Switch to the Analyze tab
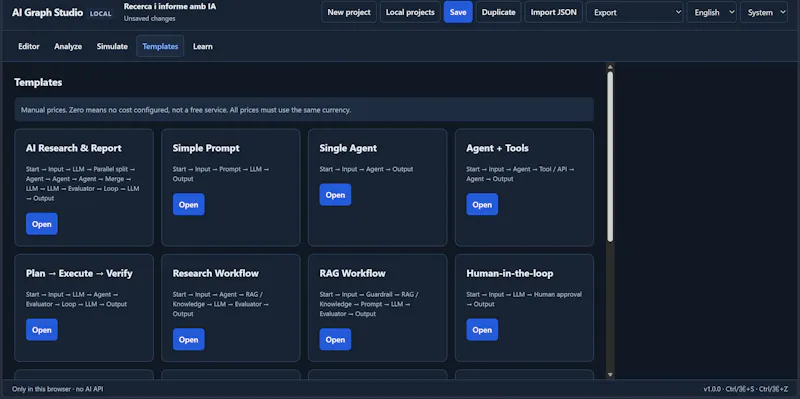The height and width of the screenshot is (399, 800). [x=68, y=46]
